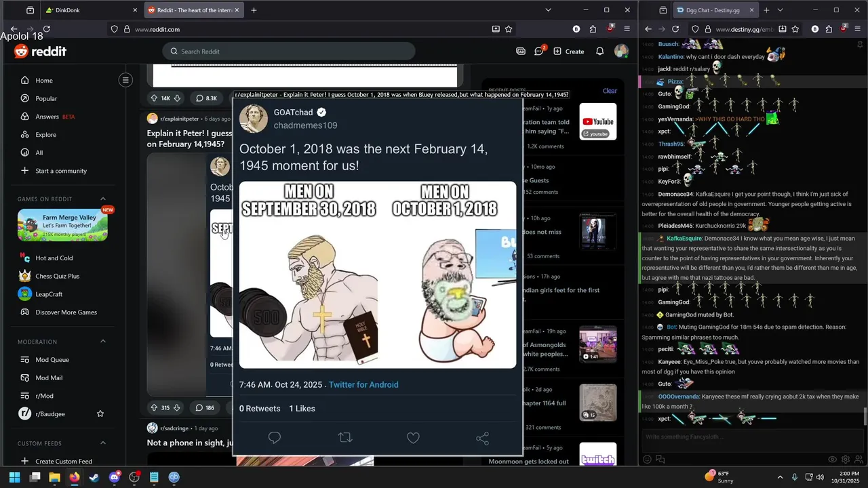Screen dimensions: 868x488
Task: Open the 186 comments button
Action: (x=205, y=407)
